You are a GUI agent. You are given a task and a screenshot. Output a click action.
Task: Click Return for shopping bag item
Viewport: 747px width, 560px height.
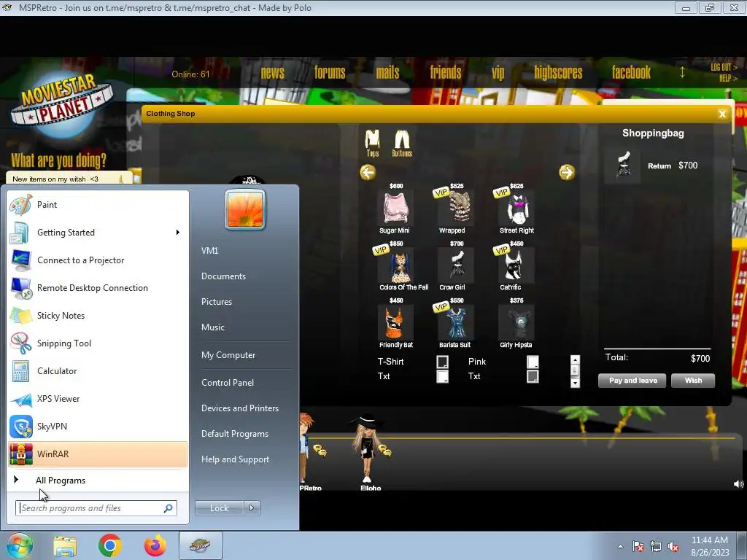click(x=659, y=166)
